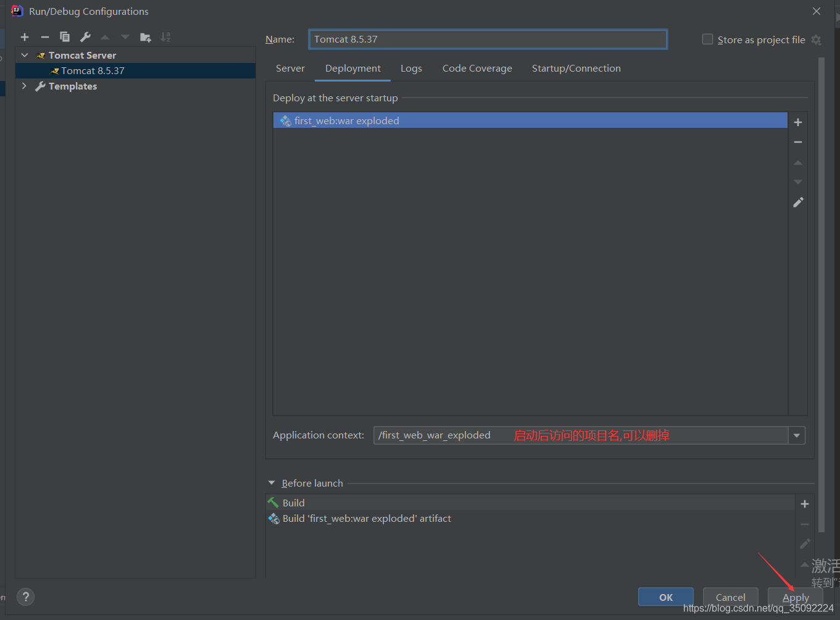840x620 pixels.
Task: Click the Cancel button
Action: 731,597
